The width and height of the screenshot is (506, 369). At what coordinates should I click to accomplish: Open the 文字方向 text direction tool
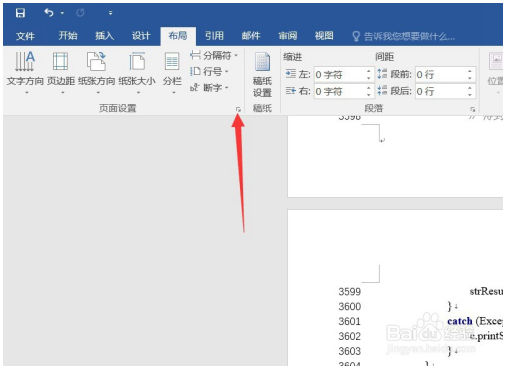[25, 73]
